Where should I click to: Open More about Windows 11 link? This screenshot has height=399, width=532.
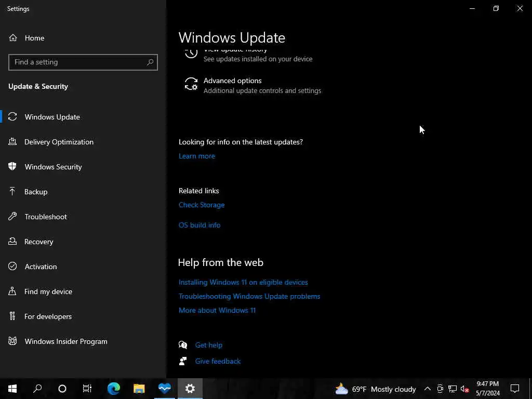(217, 311)
